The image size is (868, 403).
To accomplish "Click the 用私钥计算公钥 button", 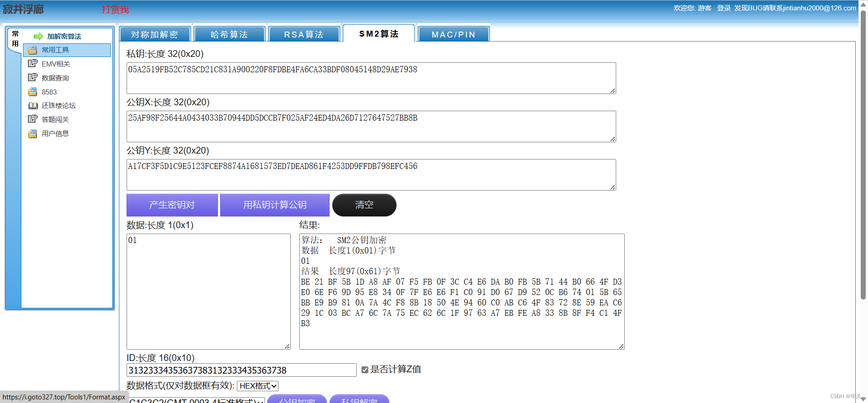I will (x=275, y=205).
